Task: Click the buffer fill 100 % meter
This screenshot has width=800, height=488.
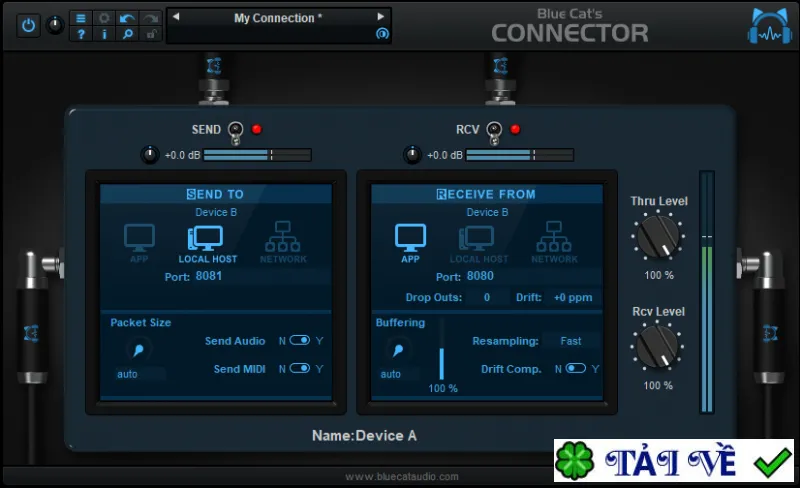Action: [x=442, y=350]
